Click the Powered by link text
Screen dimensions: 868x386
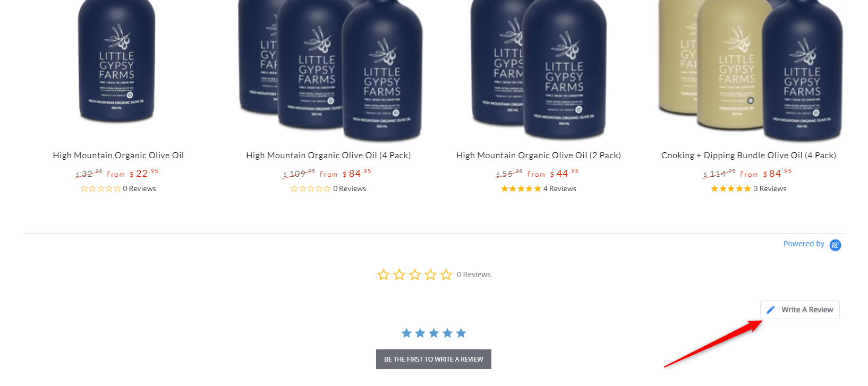(804, 244)
